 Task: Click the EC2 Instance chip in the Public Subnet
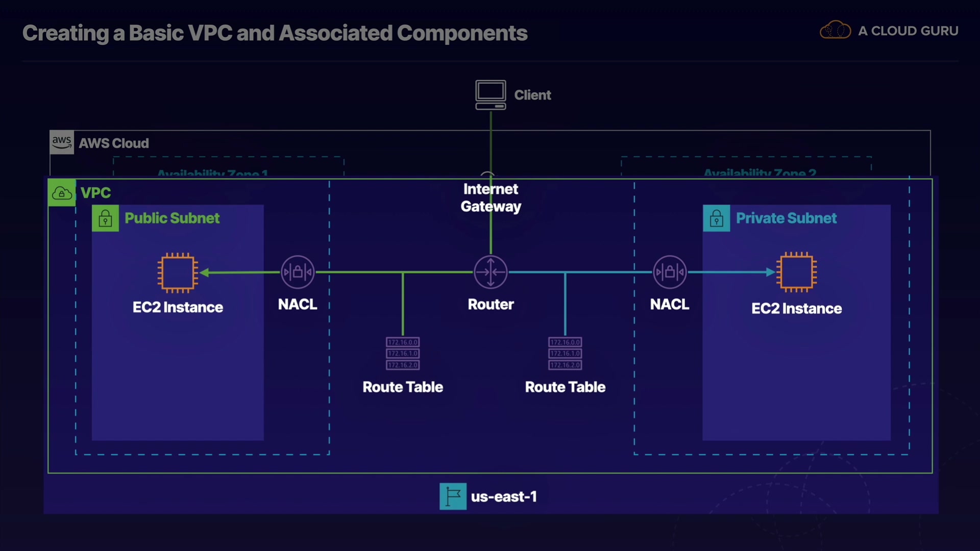178,272
